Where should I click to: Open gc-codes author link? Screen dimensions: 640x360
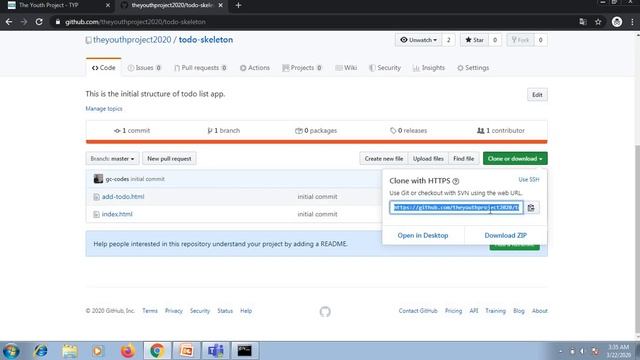tap(117, 179)
